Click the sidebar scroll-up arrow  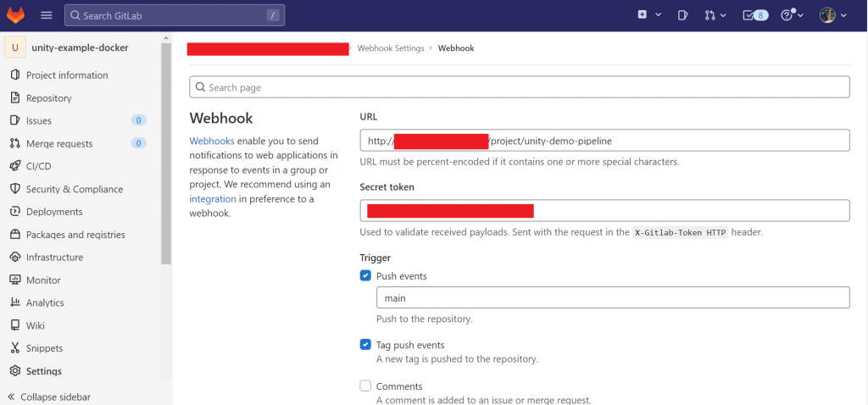pos(166,37)
